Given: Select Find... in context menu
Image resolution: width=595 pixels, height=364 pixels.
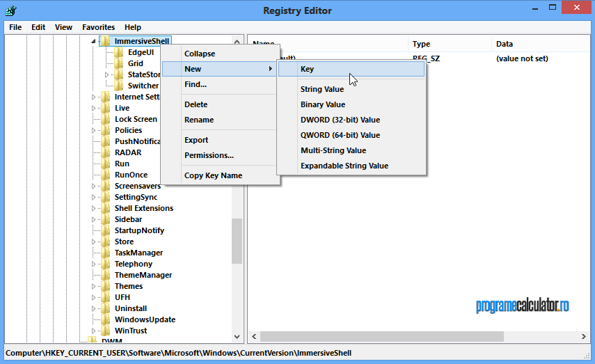Looking at the screenshot, I should pos(220,84).
